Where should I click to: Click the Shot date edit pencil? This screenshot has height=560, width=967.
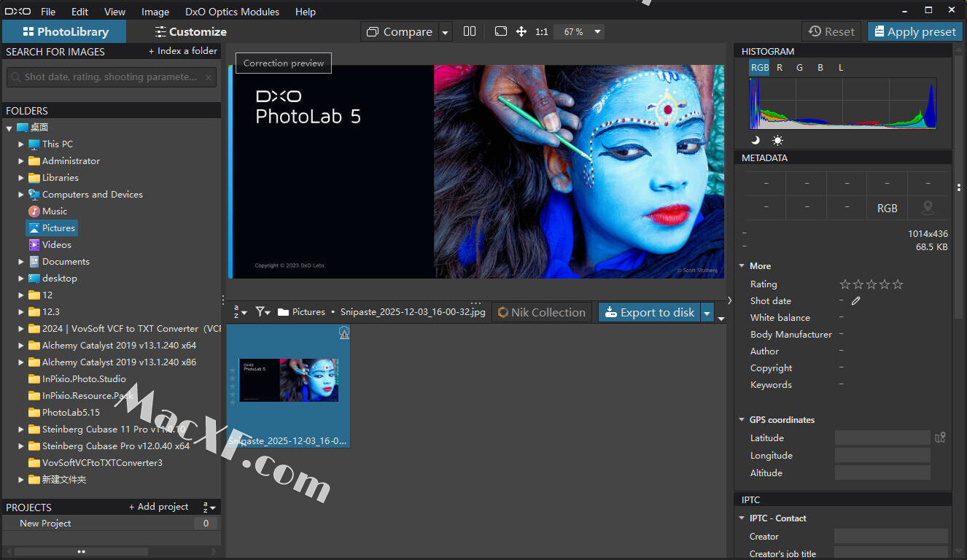click(856, 301)
